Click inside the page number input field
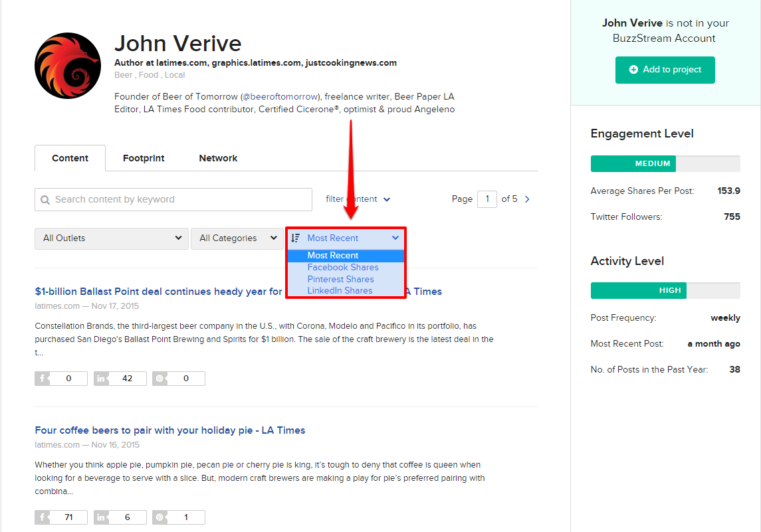 (x=487, y=199)
